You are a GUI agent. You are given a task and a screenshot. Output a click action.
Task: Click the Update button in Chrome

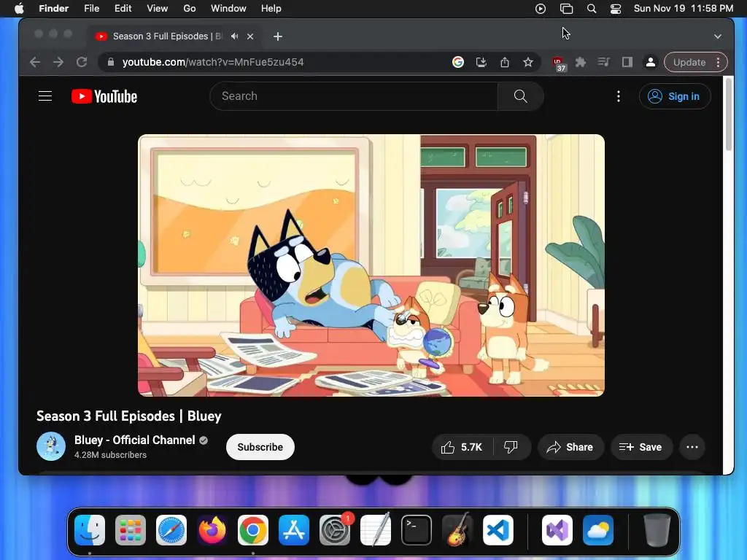(x=689, y=62)
